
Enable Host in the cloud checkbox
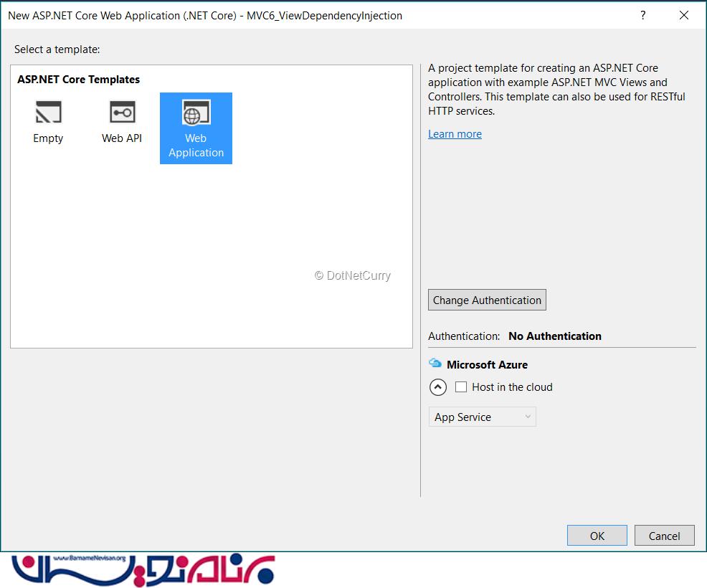(x=461, y=387)
